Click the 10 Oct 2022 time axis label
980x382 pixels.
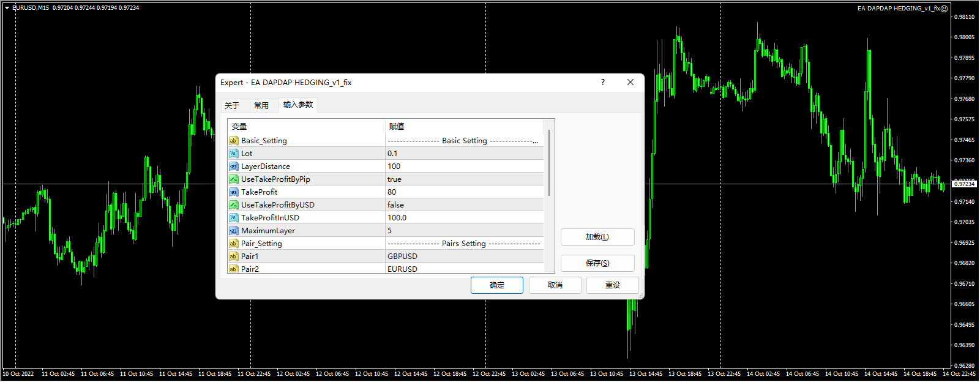tap(18, 374)
